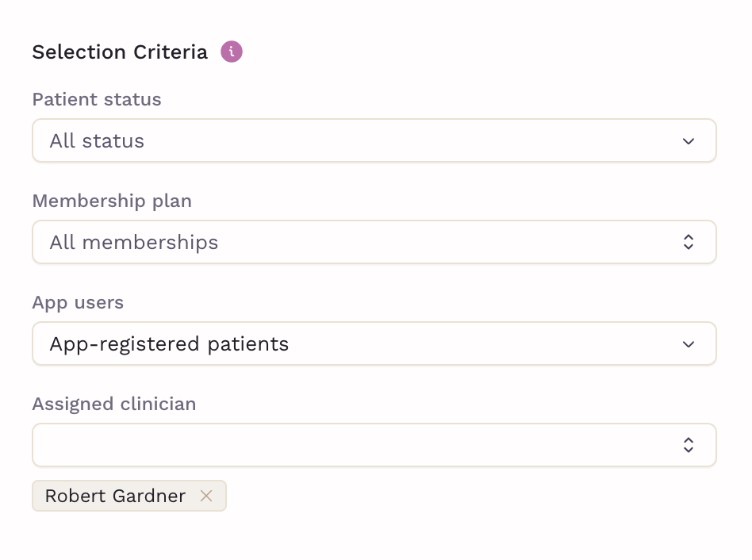752x560 pixels.
Task: Click the up-down arrows in Assigned clinician field
Action: click(x=689, y=445)
